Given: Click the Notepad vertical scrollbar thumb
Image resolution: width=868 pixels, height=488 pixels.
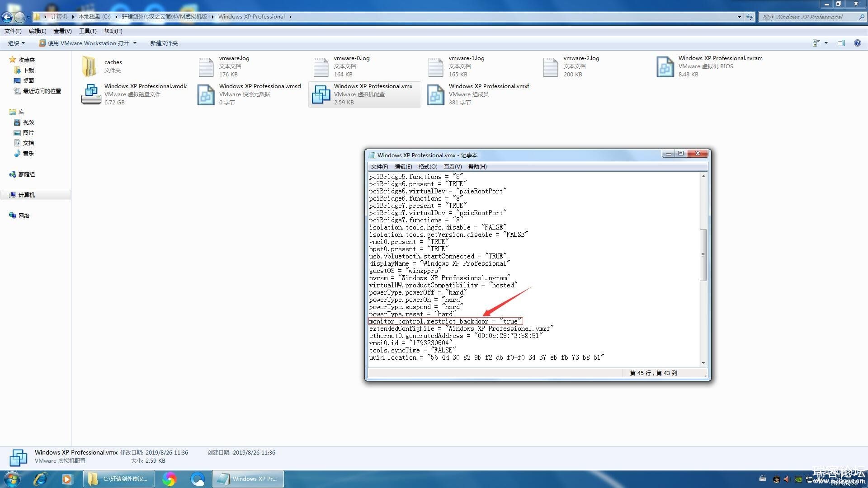Looking at the screenshot, I should click(703, 255).
